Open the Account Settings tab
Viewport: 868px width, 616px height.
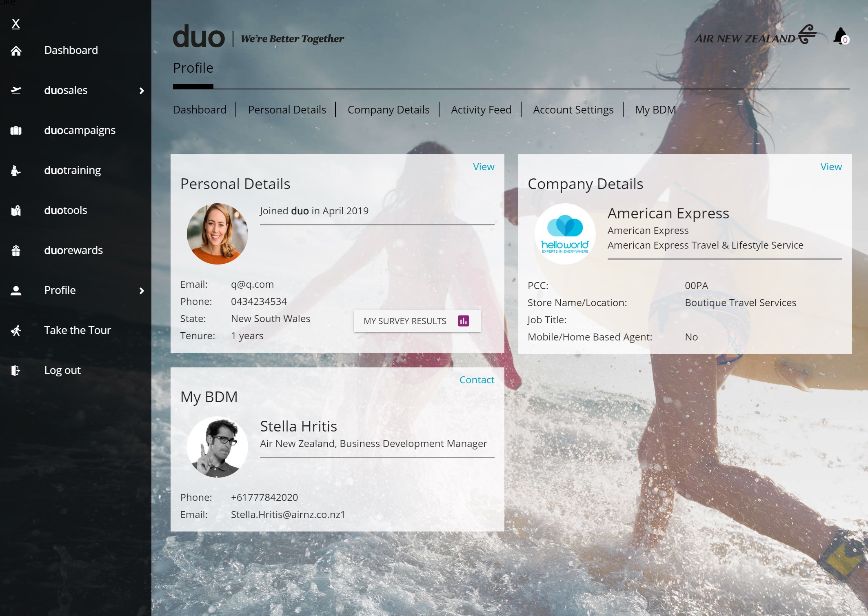(573, 109)
